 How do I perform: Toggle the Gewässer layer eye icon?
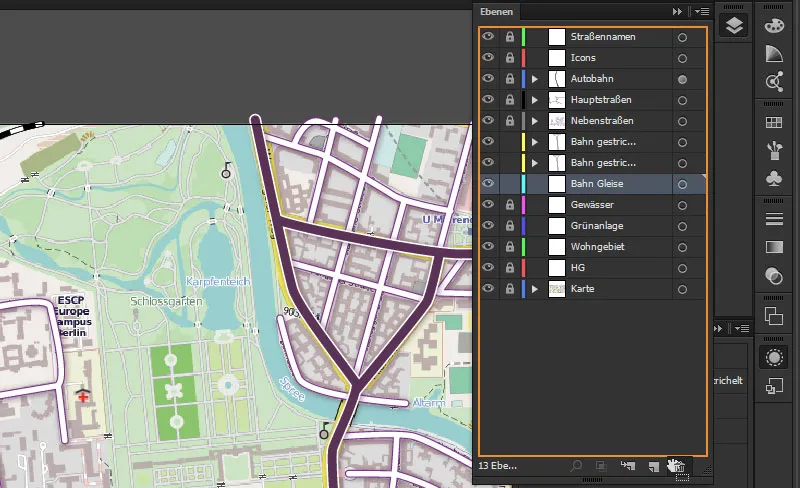click(488, 204)
